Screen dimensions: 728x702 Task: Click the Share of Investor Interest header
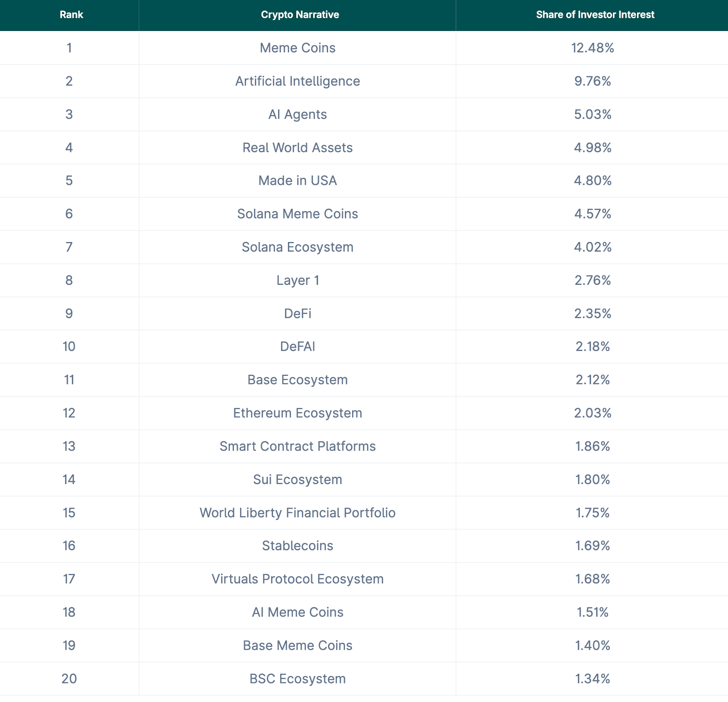coord(595,15)
